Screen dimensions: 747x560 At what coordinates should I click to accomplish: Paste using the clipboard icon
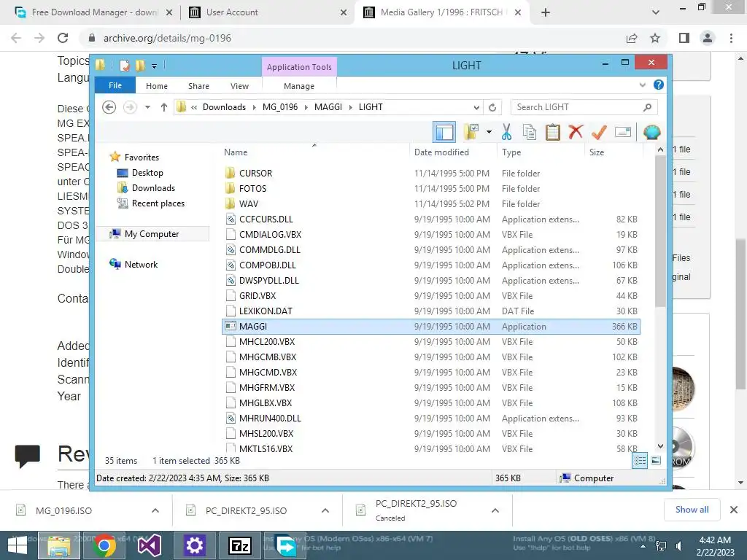(x=553, y=132)
